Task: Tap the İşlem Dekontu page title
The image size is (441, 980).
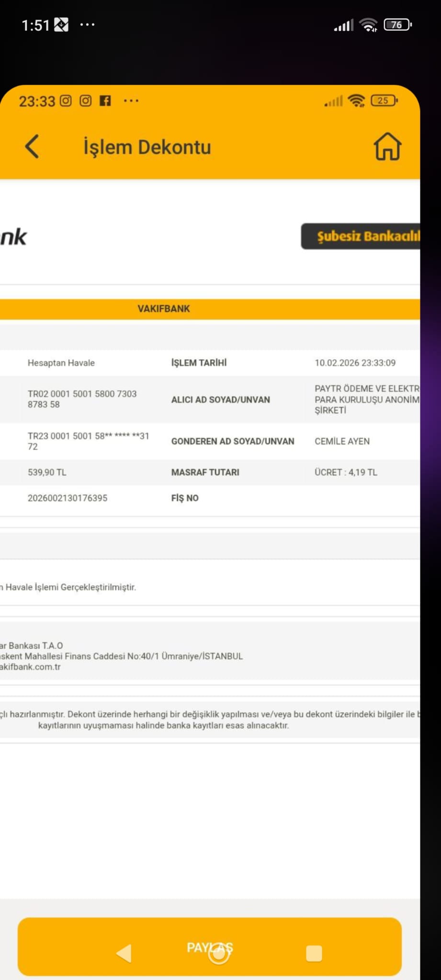Action: pos(147,147)
